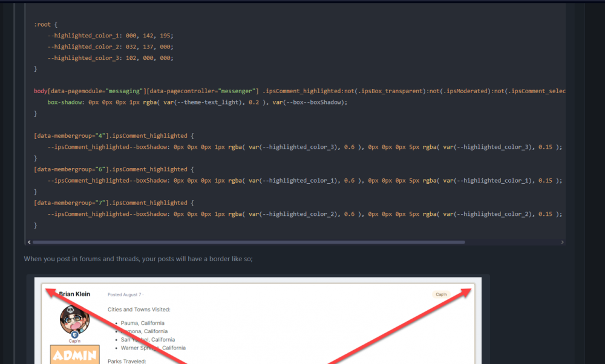Screen dimensions: 605x364
Task: Click the Cap'n tag at post's top right
Action: 442,294
